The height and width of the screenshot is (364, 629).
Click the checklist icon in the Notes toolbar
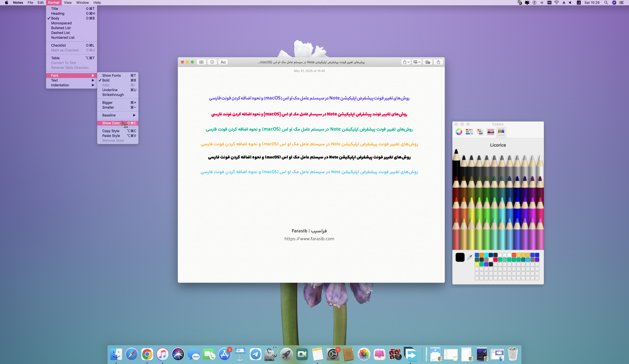[x=212, y=62]
